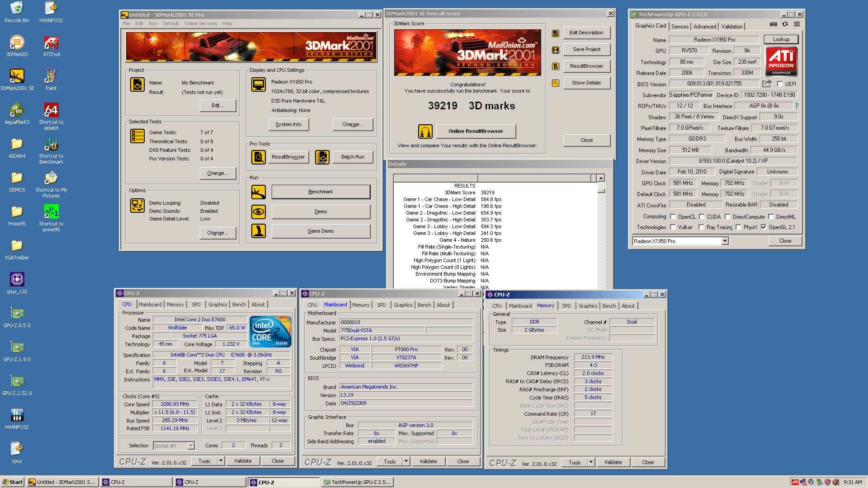The image size is (868, 488).
Task: Toggle the CUDA checkbox in GPU-Z
Action: click(x=702, y=216)
